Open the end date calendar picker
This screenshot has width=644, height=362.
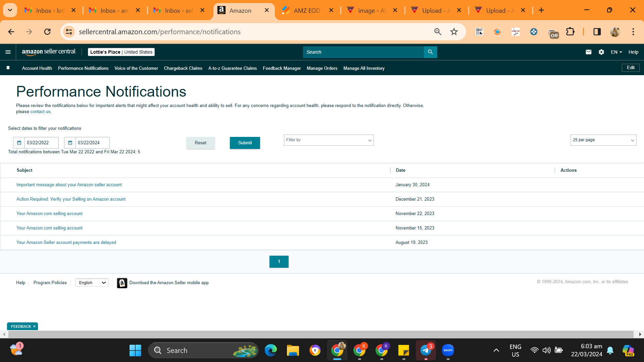(x=70, y=143)
